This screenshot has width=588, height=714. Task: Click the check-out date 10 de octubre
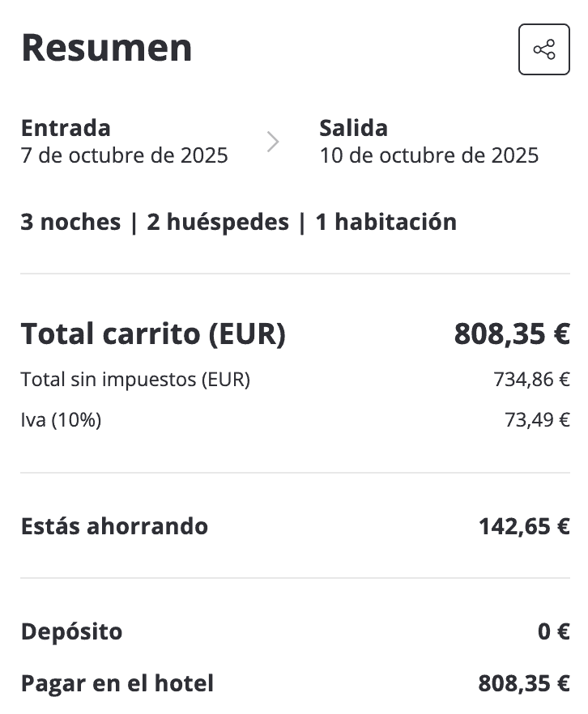click(428, 155)
